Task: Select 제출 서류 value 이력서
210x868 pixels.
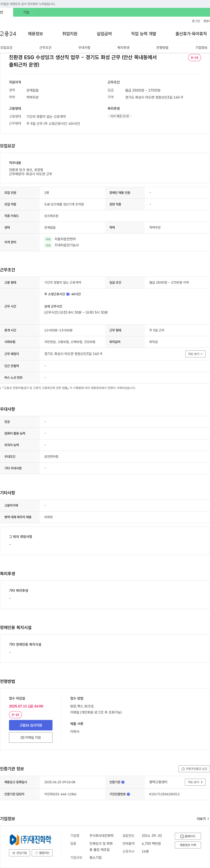Action: 75,732
